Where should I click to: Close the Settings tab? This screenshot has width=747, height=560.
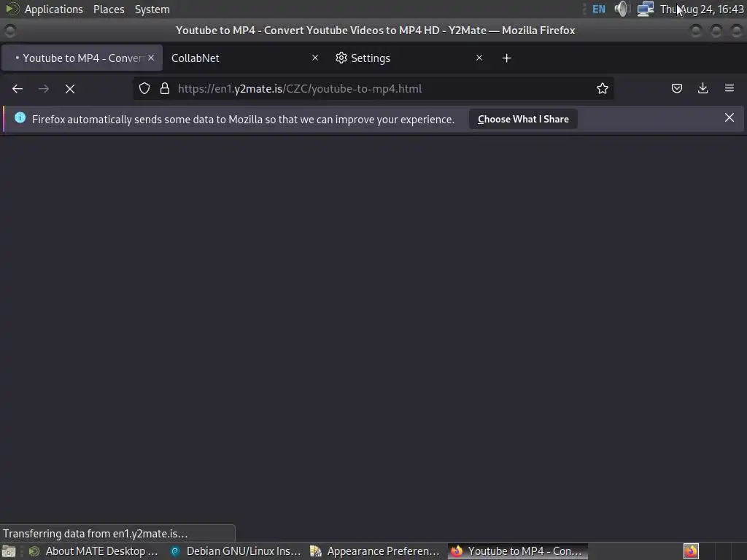pyautogui.click(x=479, y=58)
